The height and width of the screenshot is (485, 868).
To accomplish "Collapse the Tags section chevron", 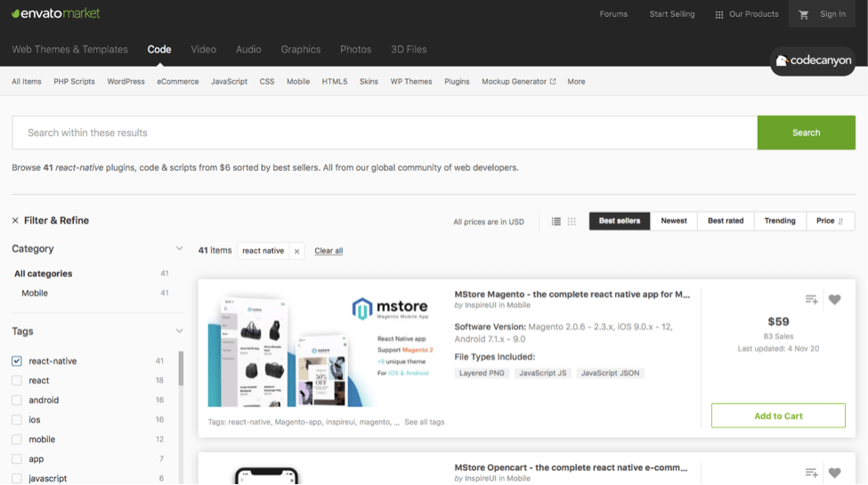I will tap(179, 331).
